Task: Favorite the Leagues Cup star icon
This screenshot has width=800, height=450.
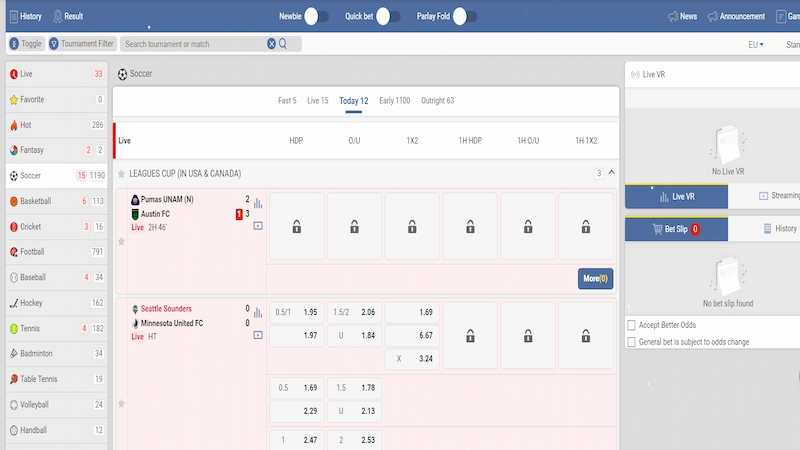Action: click(122, 173)
